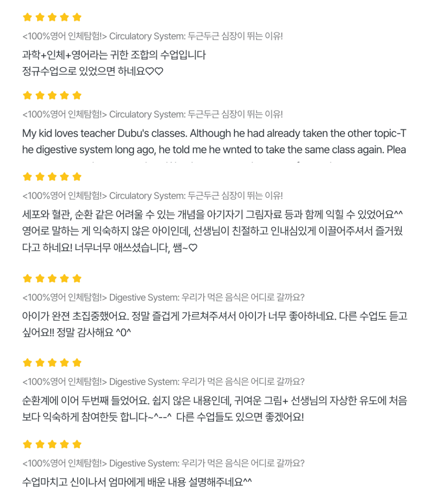
Task: Open the Circulatory System title above the Dubu review
Action: coord(153,115)
